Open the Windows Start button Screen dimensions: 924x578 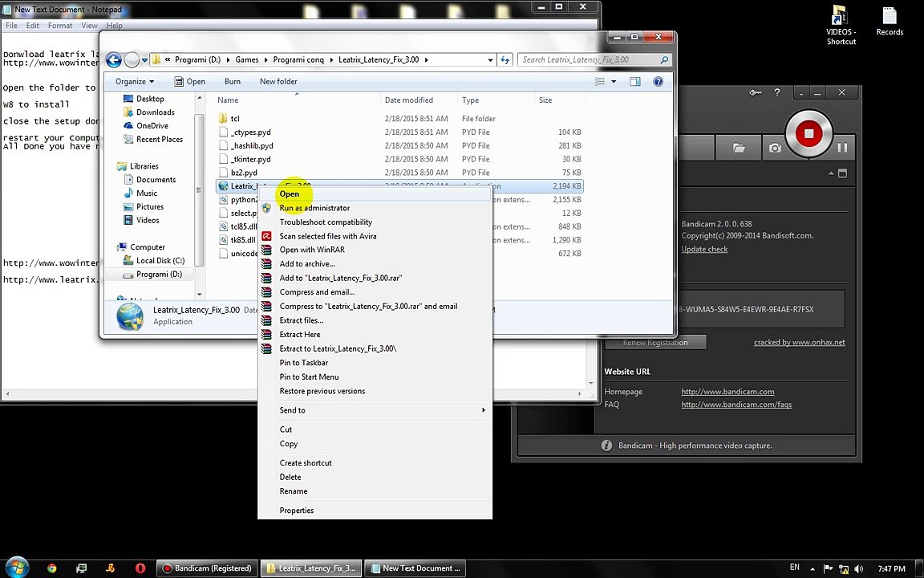pos(17,568)
